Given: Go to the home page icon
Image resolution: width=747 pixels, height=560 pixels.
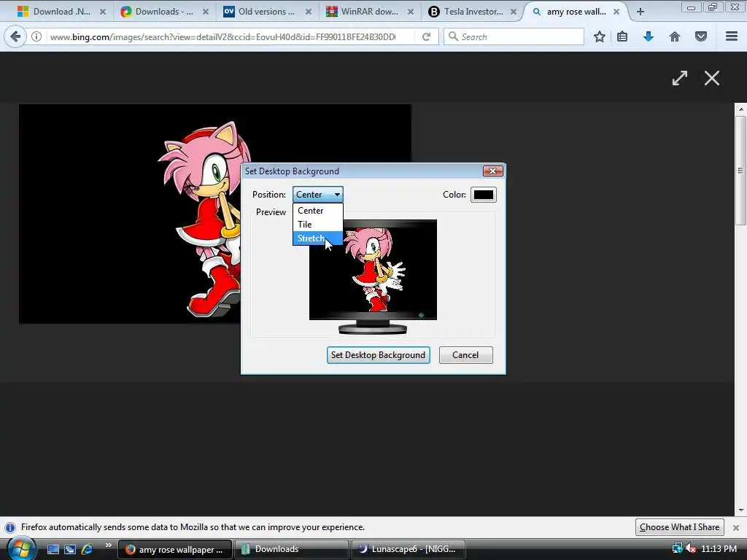Looking at the screenshot, I should tap(675, 36).
